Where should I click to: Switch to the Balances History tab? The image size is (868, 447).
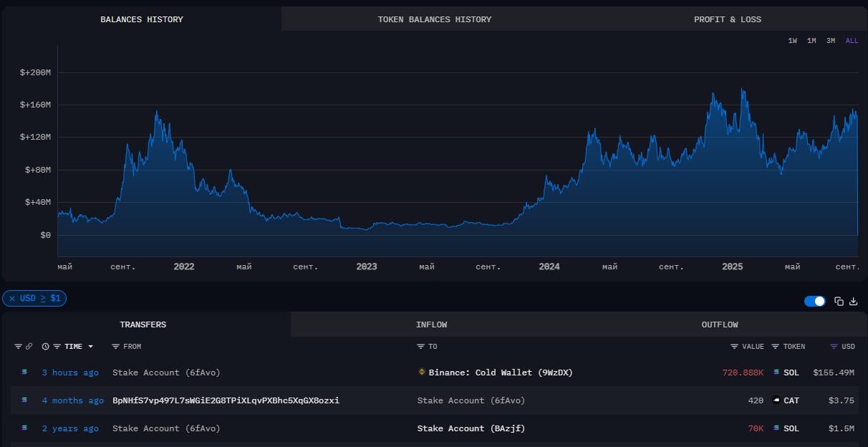point(142,19)
